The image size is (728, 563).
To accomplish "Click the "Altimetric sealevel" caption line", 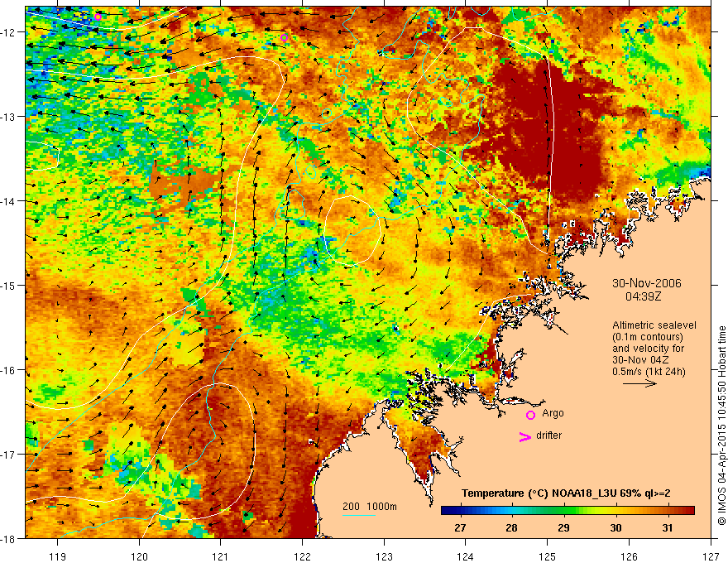I will click(x=654, y=325).
